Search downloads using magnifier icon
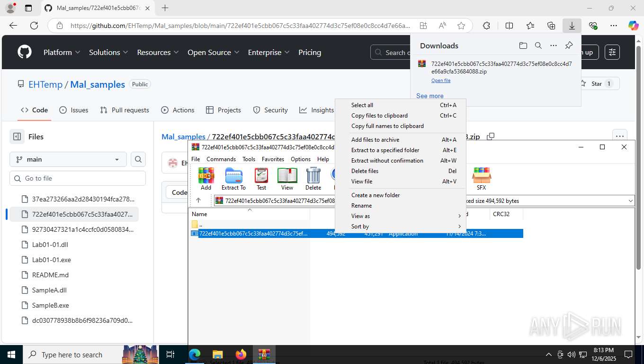Image resolution: width=644 pixels, height=364 pixels. pyautogui.click(x=538, y=45)
